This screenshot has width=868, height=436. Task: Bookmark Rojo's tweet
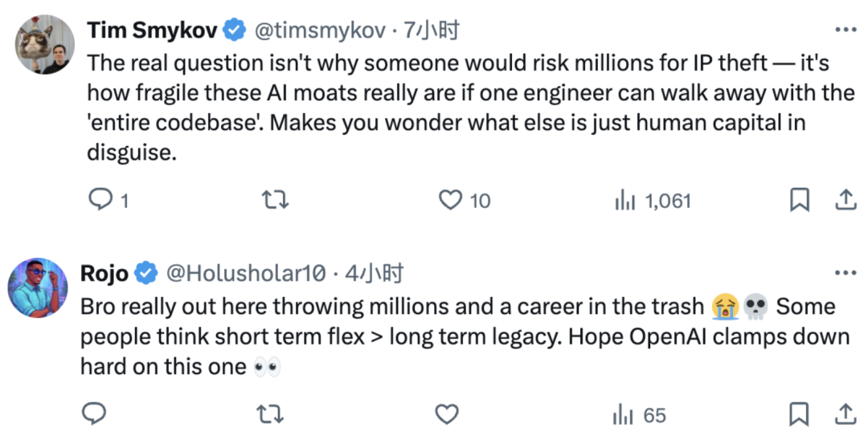[x=799, y=414]
